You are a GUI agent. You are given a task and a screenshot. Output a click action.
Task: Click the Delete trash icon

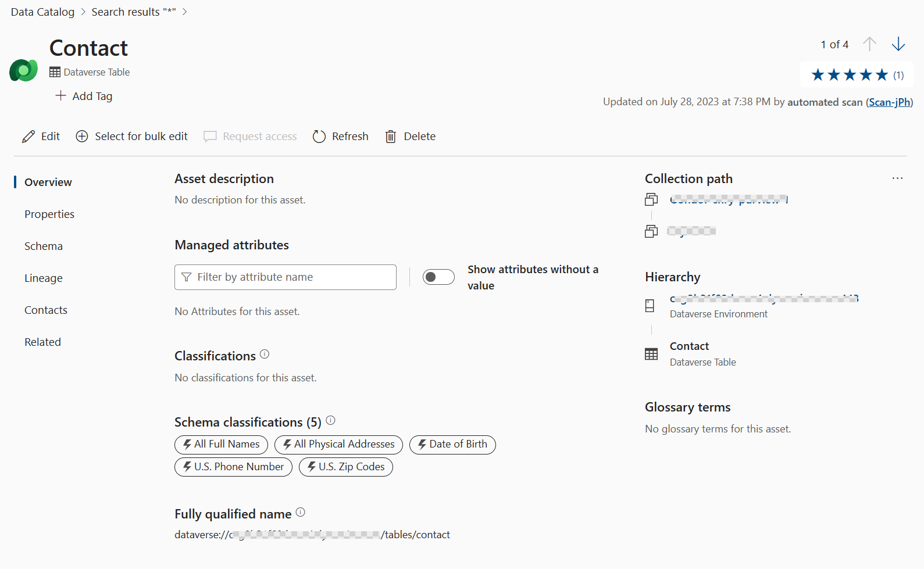tap(390, 136)
